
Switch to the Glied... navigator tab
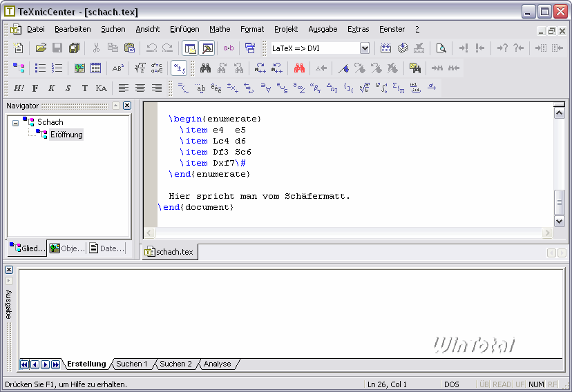coord(28,248)
